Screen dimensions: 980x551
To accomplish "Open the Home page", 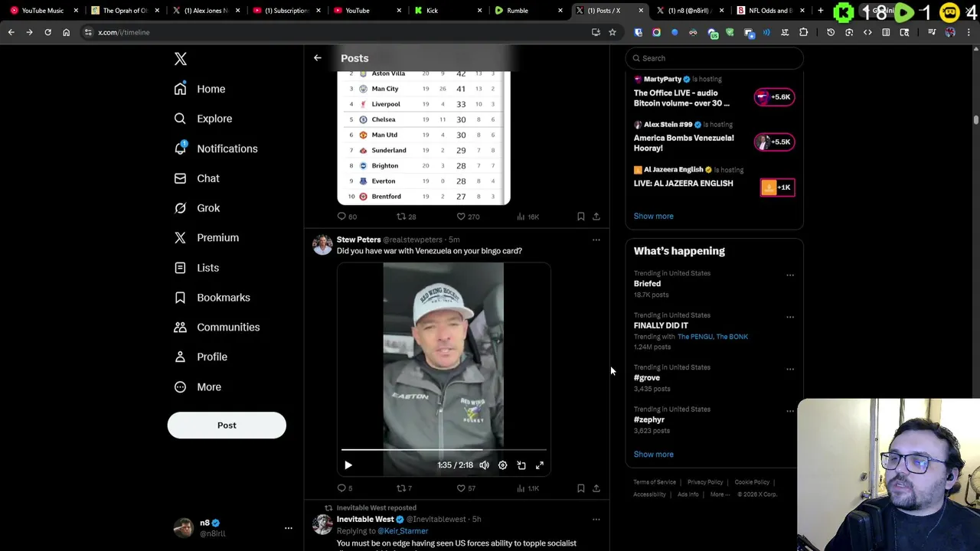I will [200, 89].
